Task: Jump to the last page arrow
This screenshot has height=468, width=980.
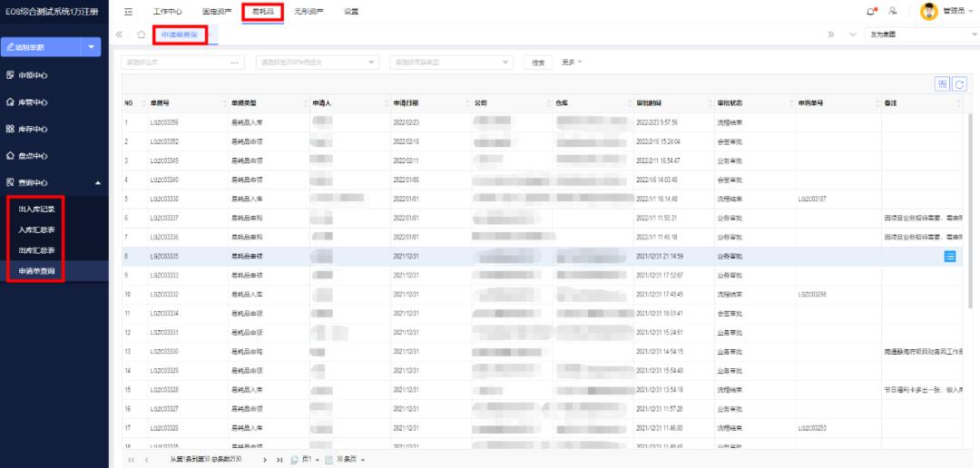Action: 279,460
